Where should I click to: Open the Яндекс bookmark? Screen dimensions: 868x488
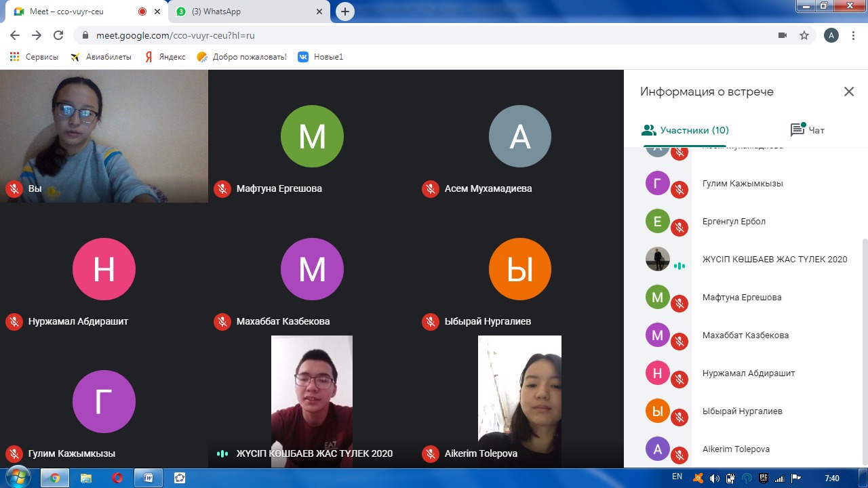point(164,57)
